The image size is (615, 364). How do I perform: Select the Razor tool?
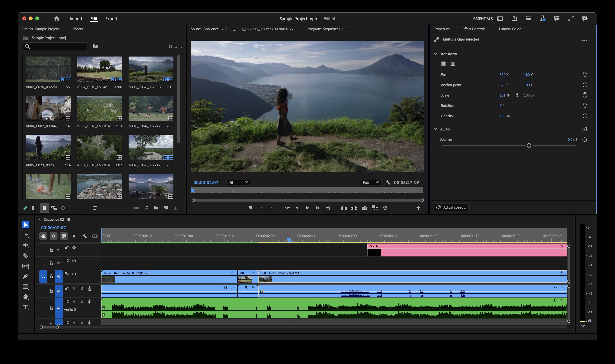click(25, 255)
